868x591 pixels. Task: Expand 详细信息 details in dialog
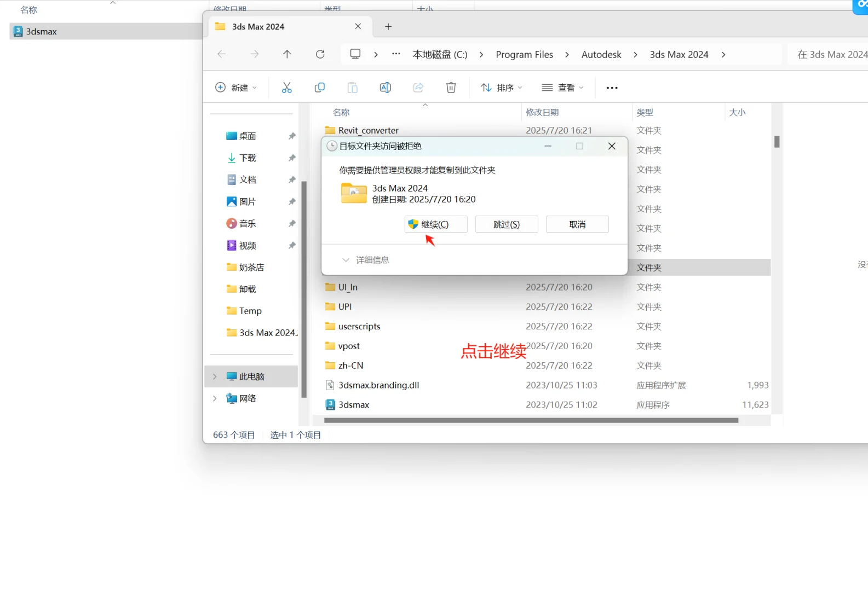pos(365,260)
